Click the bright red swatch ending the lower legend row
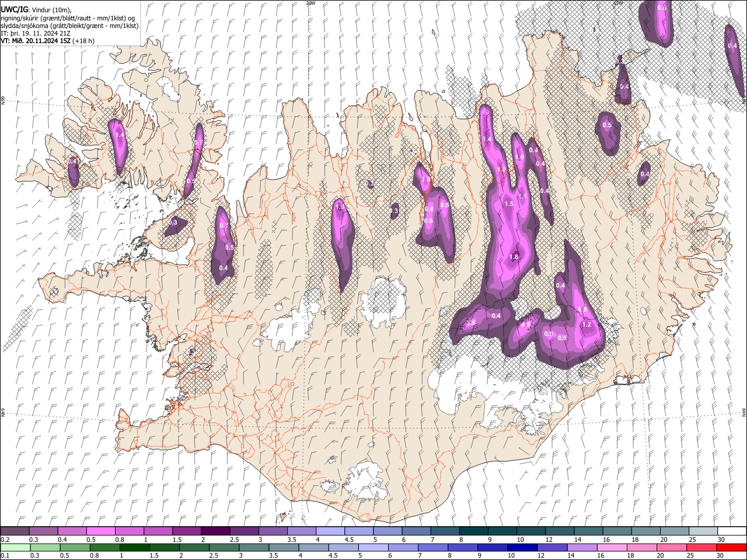The height and width of the screenshot is (560, 747). [x=731, y=547]
